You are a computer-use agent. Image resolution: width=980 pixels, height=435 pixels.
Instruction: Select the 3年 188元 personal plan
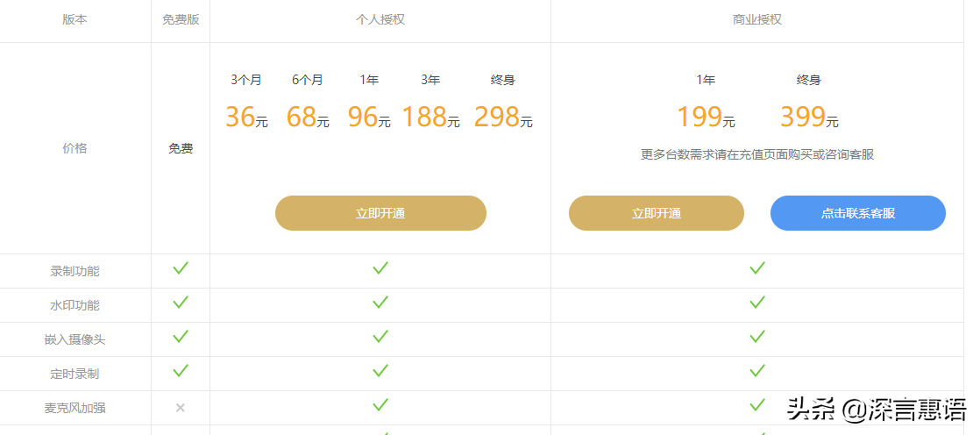tap(430, 101)
